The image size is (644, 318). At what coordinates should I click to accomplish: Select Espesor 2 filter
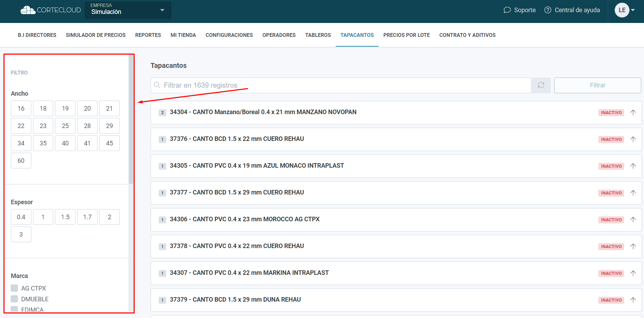click(109, 217)
